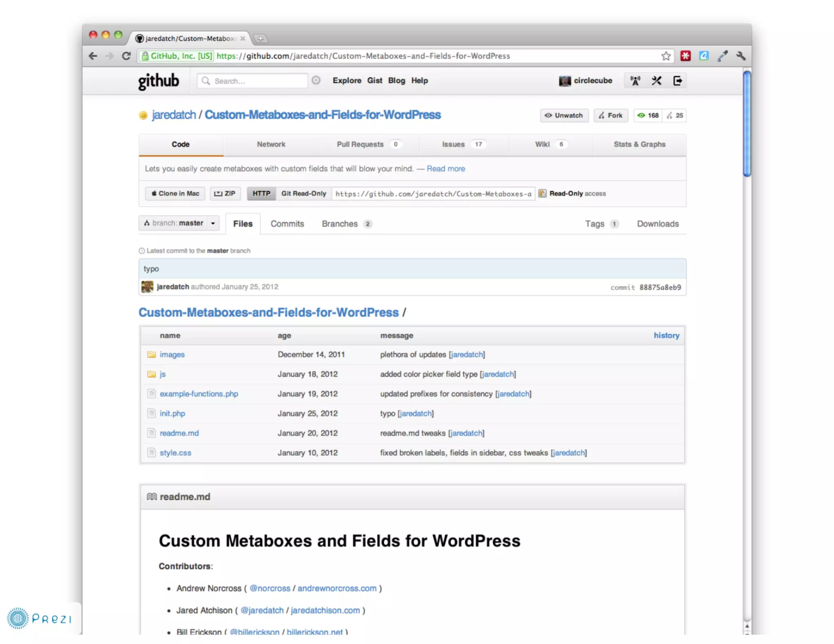The width and height of the screenshot is (834, 644).
Task: Click the eyedropper extension icon
Action: tap(722, 56)
